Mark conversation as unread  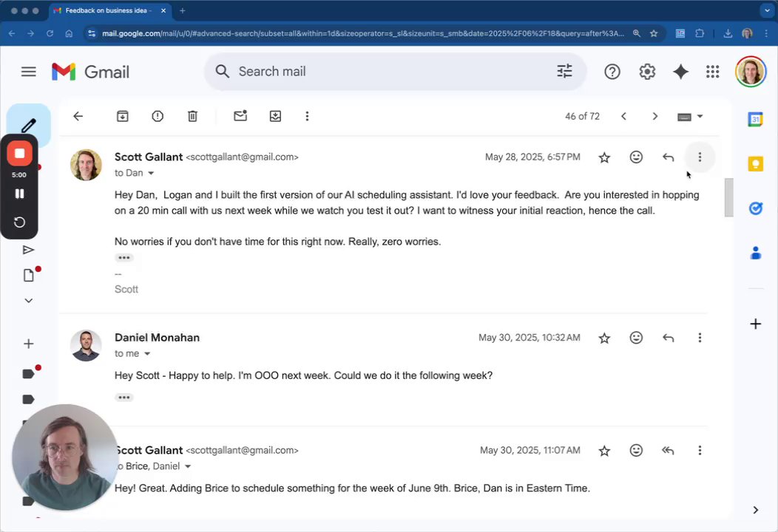pyautogui.click(x=240, y=116)
